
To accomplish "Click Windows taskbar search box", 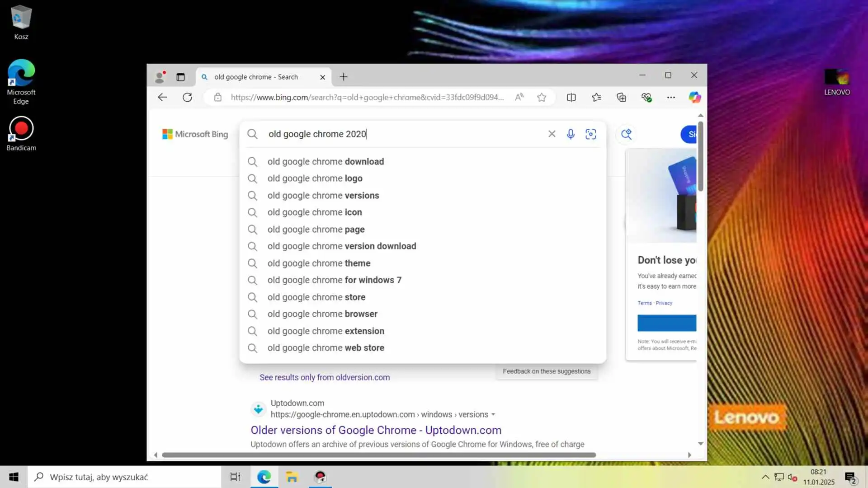I will [124, 477].
